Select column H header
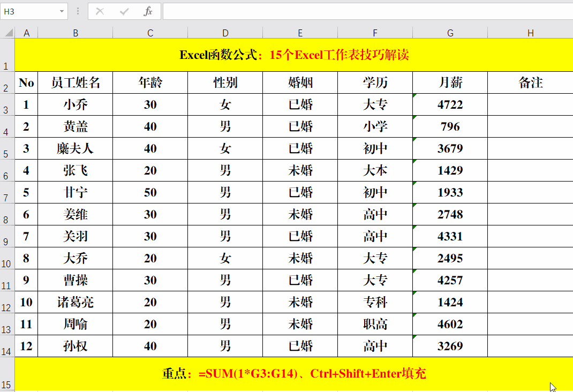 click(x=530, y=33)
